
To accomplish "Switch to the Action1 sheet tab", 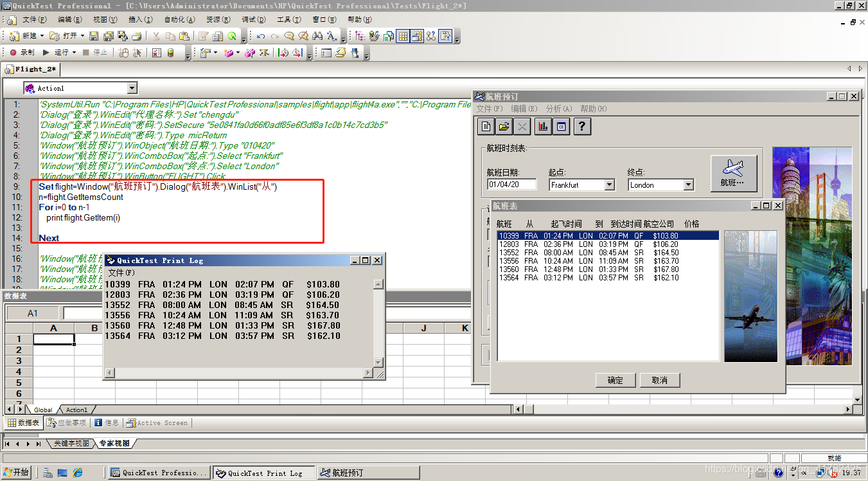I will pyautogui.click(x=76, y=410).
